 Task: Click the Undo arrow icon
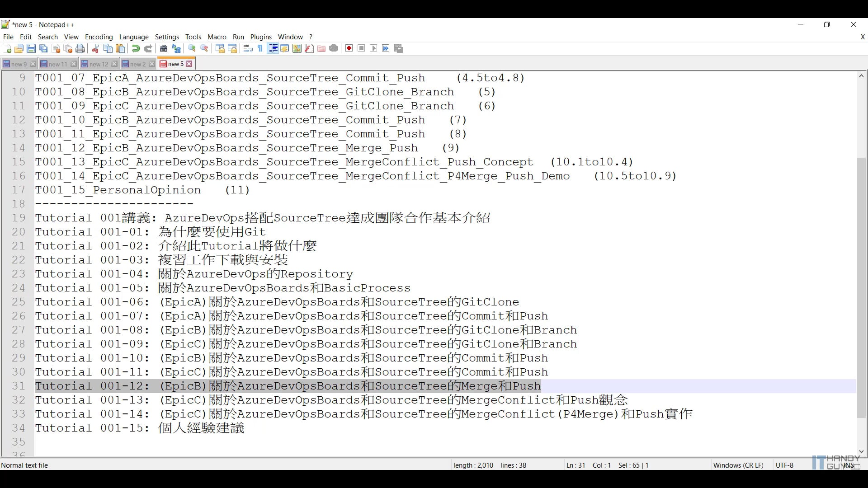(x=135, y=48)
